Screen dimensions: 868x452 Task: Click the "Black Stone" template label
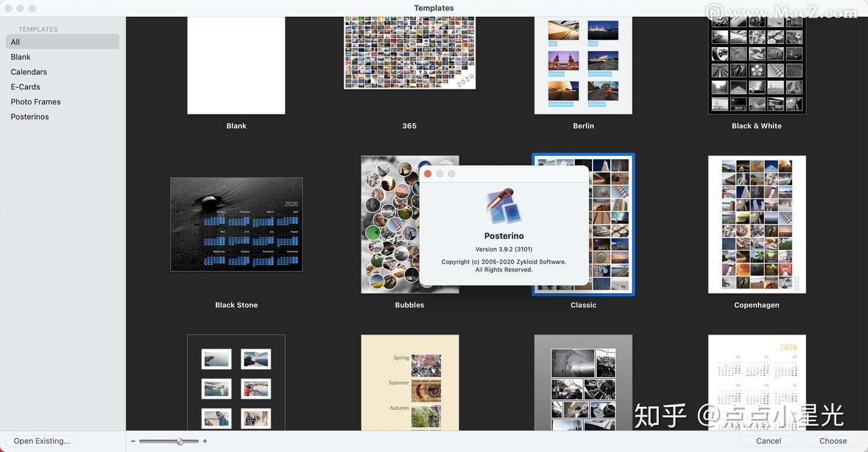point(236,305)
